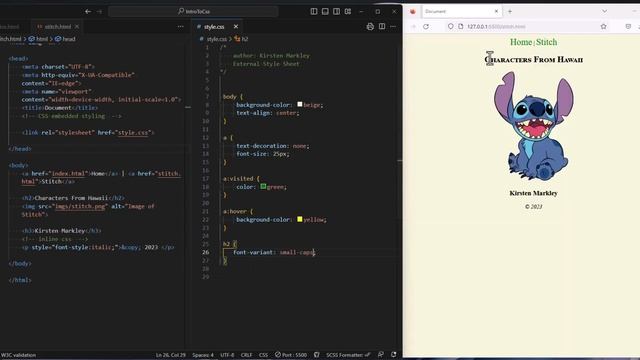640x360 pixels.
Task: Open the beige color swatch picker
Action: 300,104
